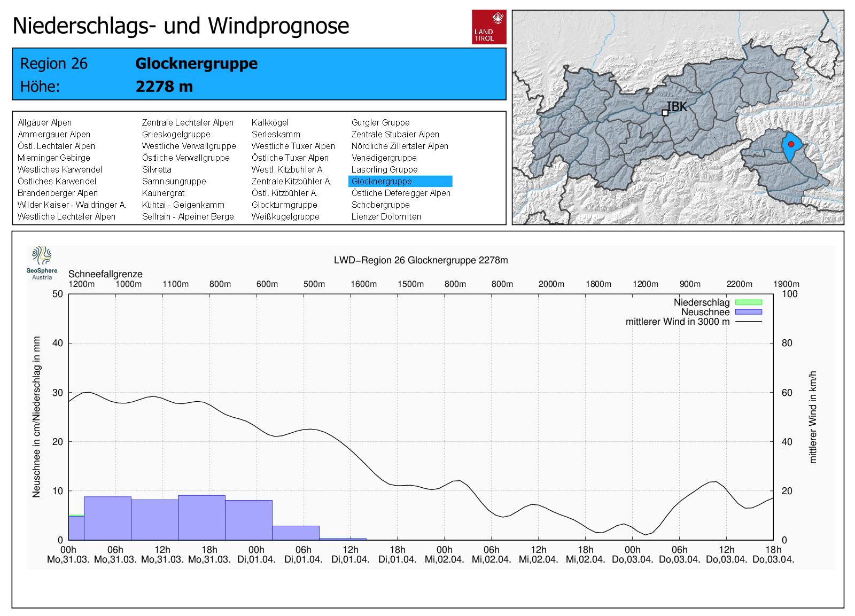The width and height of the screenshot is (855, 616).
Task: Click the tallest snow bar at 18h Monday
Action: click(201, 517)
